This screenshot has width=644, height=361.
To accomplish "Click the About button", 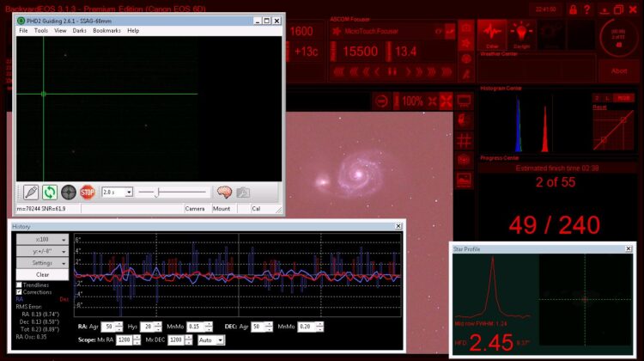I will click(619, 70).
